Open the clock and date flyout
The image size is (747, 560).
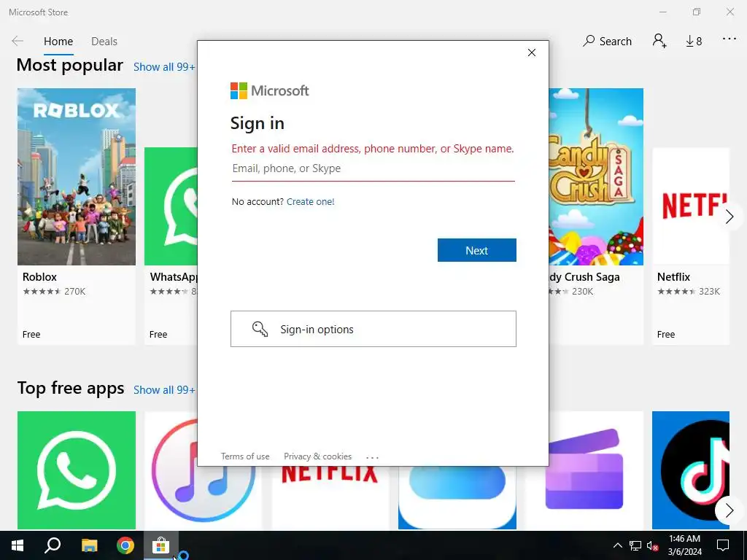(684, 545)
